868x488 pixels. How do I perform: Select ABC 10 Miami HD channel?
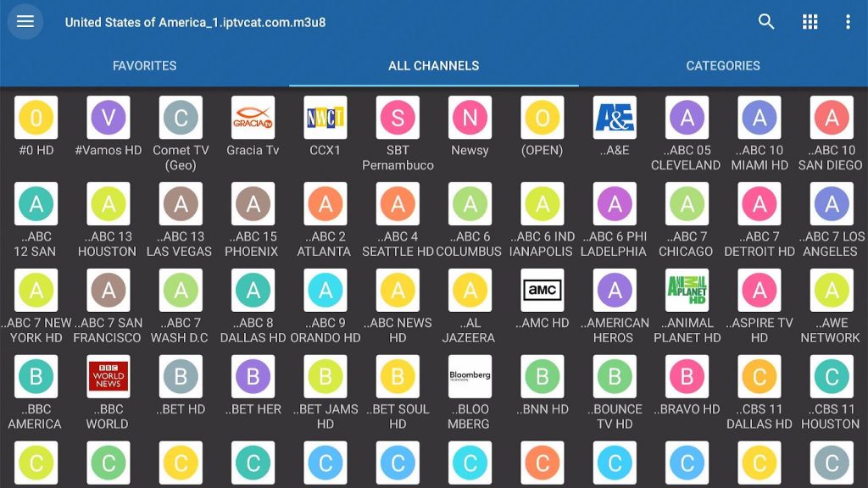point(759,118)
